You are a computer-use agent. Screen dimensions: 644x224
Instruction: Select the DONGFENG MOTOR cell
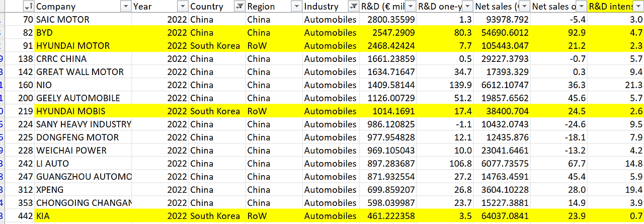pyautogui.click(x=83, y=137)
